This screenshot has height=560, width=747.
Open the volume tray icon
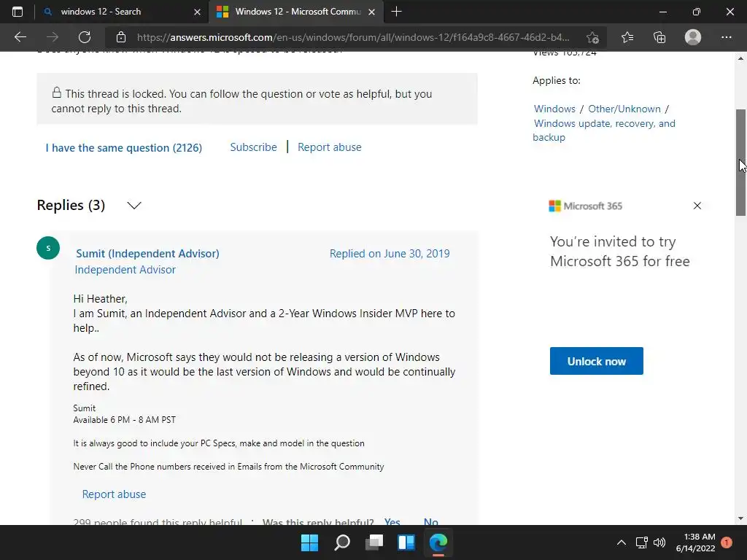[659, 542]
